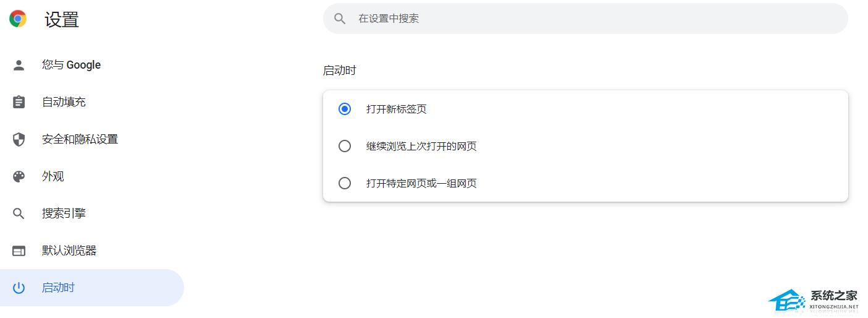The height and width of the screenshot is (318, 868).
Task: Select the 打开新标签页 radio button
Action: [345, 109]
